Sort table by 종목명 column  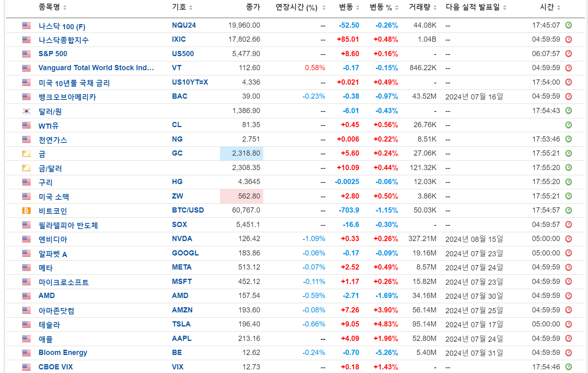pyautogui.click(x=53, y=7)
